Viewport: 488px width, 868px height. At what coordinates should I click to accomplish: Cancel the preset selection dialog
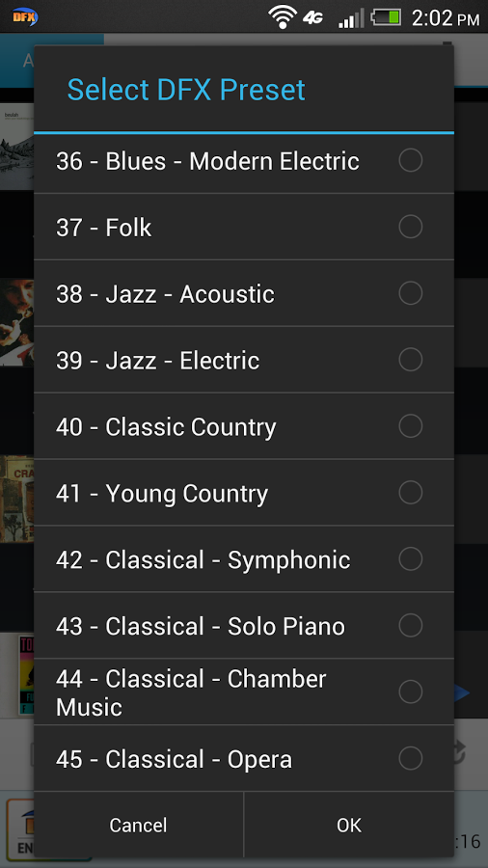click(138, 825)
